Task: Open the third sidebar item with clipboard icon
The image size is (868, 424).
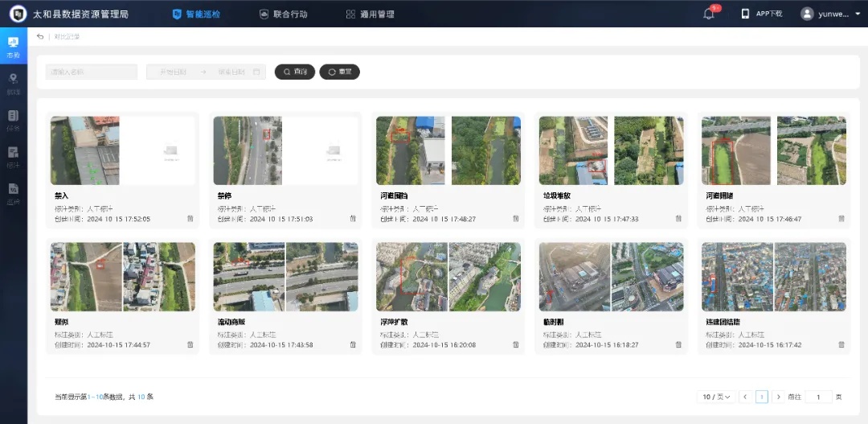Action: 13,118
